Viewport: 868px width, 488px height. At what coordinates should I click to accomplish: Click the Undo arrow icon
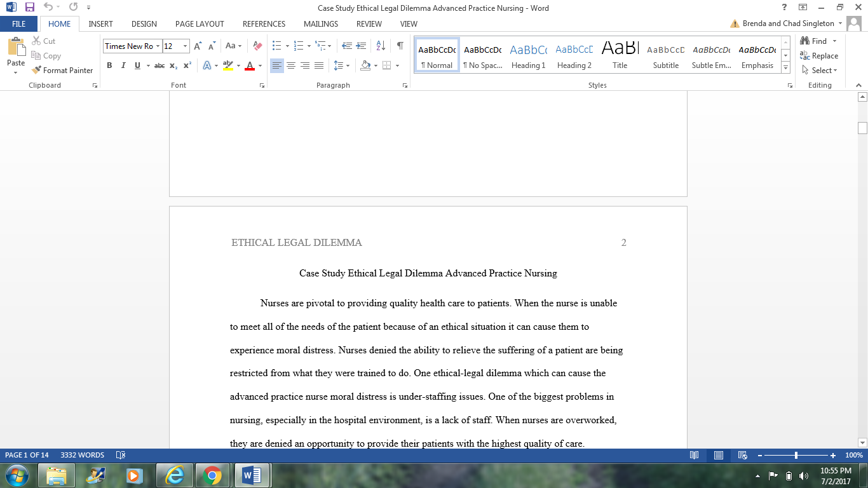click(x=48, y=8)
